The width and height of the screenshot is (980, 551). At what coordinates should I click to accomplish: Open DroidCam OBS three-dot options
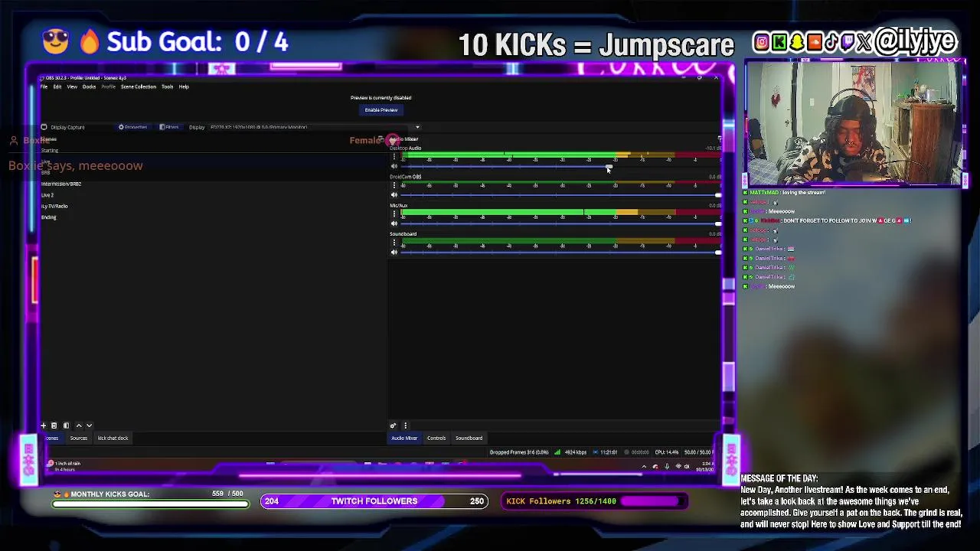pyautogui.click(x=394, y=185)
